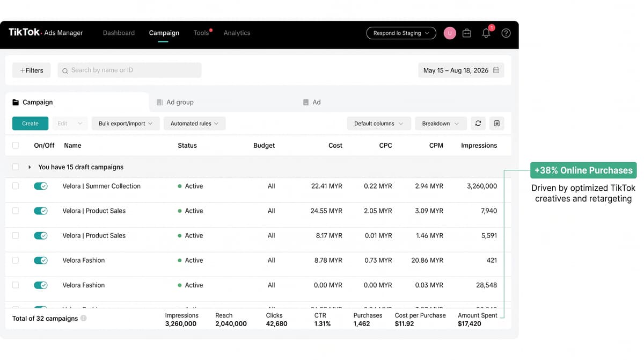
Task: Click the 20.86 MYR CPM value
Action: point(427,260)
